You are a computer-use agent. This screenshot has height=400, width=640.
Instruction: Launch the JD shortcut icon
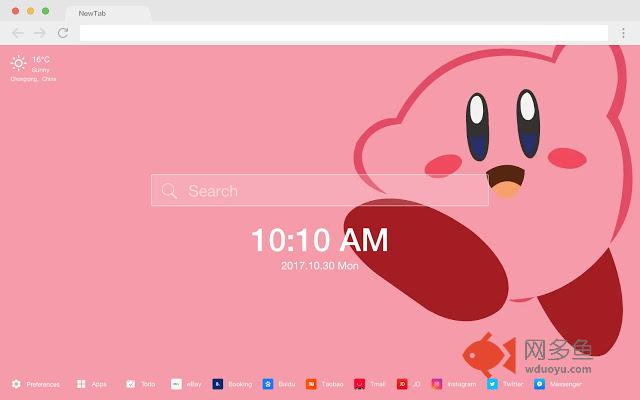pos(402,384)
